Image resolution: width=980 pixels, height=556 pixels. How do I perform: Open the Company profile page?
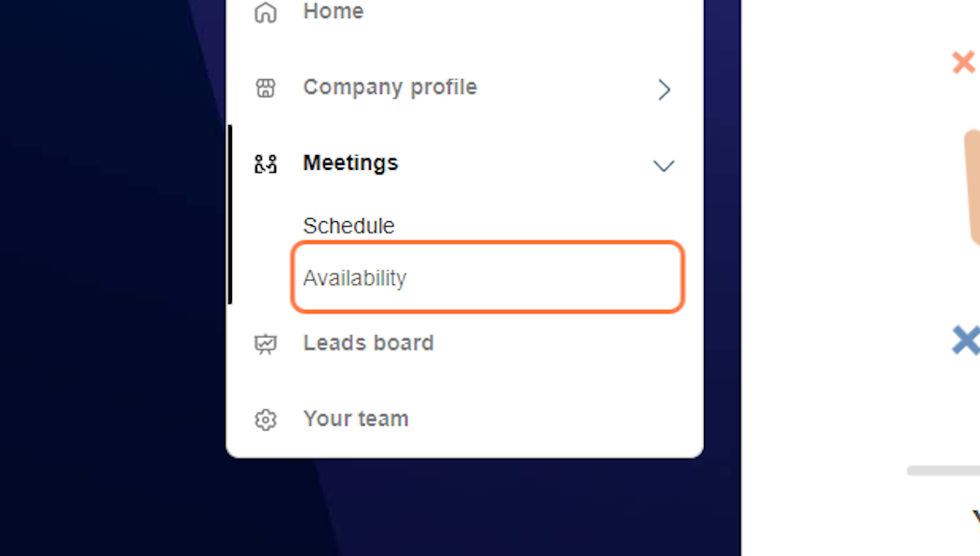[390, 87]
